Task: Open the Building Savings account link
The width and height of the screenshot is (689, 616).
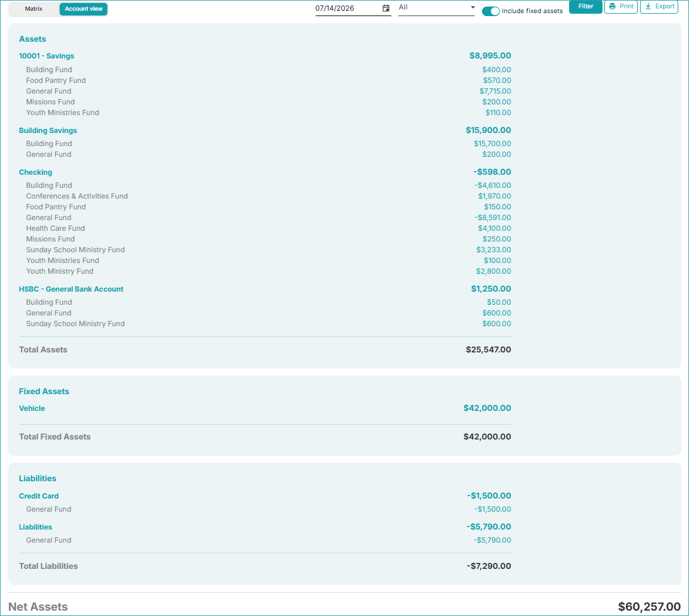Action: [x=48, y=131]
